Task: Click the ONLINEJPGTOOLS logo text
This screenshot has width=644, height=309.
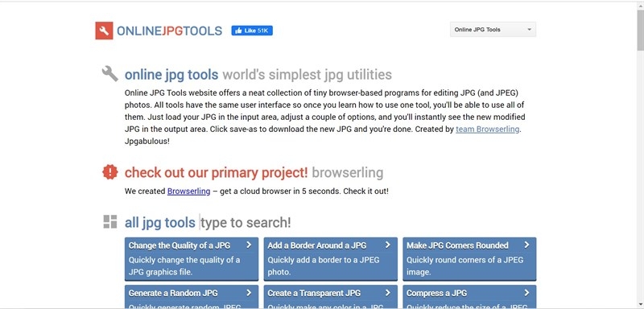Action: [x=169, y=31]
